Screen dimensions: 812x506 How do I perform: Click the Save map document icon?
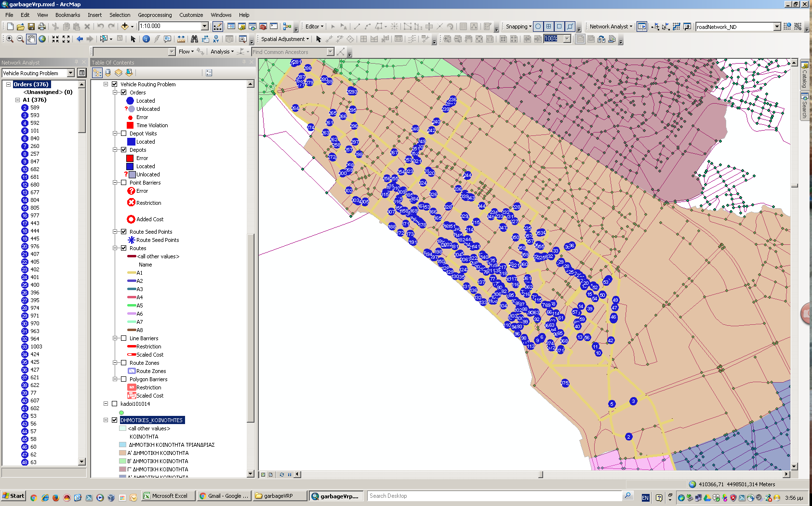coord(31,27)
